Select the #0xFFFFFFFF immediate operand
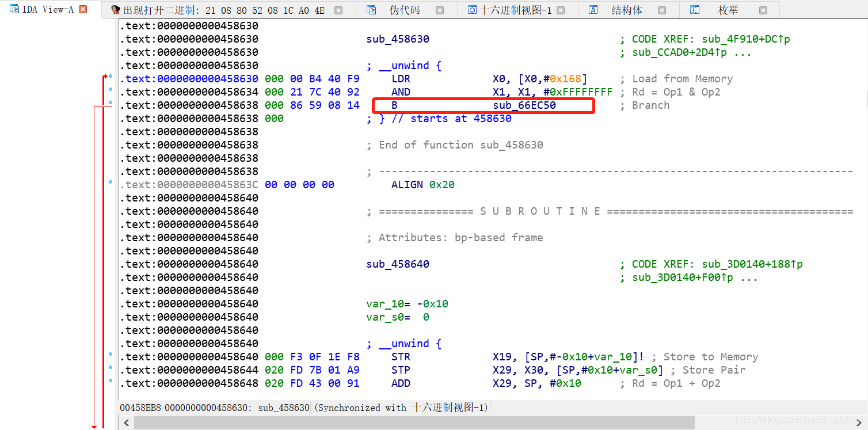This screenshot has width=868, height=430. [578, 92]
